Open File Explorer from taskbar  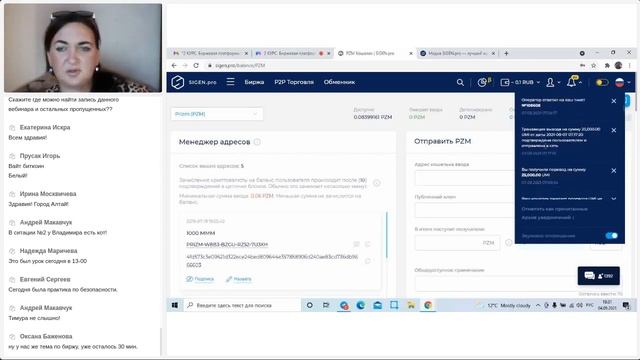411,305
